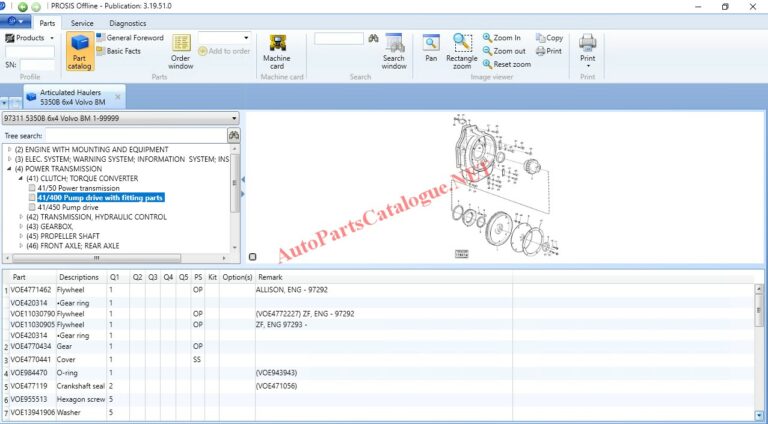Click the SN input field
The image size is (768, 424).
[x=37, y=65]
